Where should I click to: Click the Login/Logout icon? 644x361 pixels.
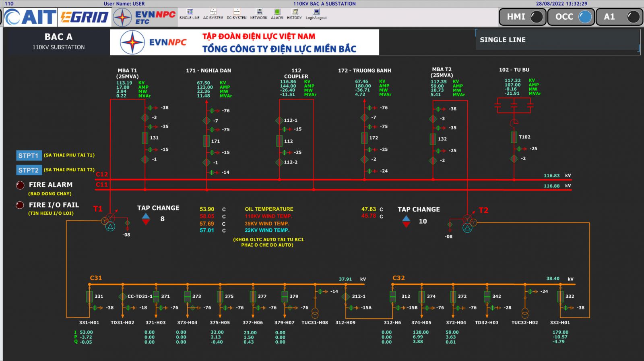point(316,14)
